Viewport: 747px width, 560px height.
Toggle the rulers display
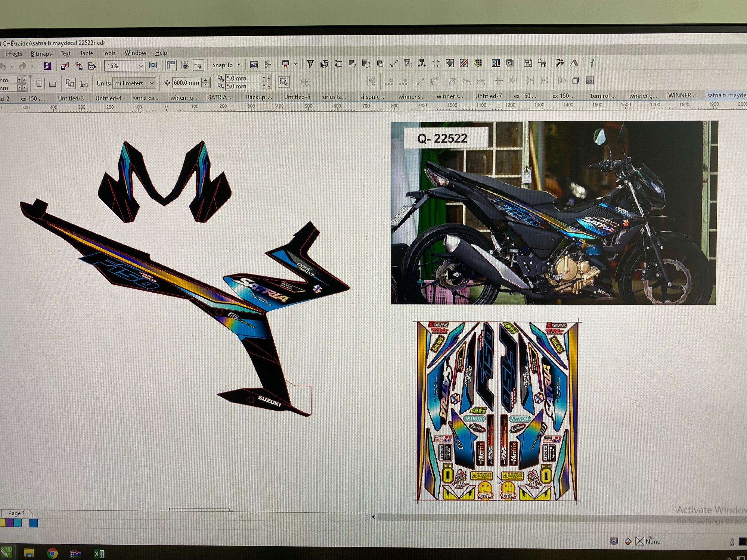click(x=171, y=66)
